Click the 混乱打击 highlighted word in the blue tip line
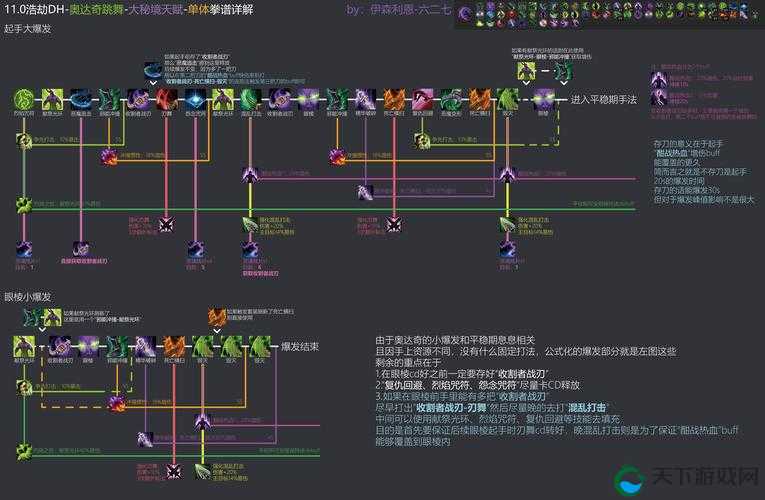The height and width of the screenshot is (500, 765). click(x=587, y=407)
